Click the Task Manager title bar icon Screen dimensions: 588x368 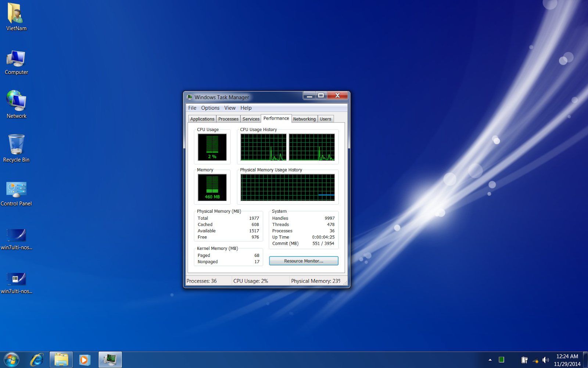[x=190, y=97]
